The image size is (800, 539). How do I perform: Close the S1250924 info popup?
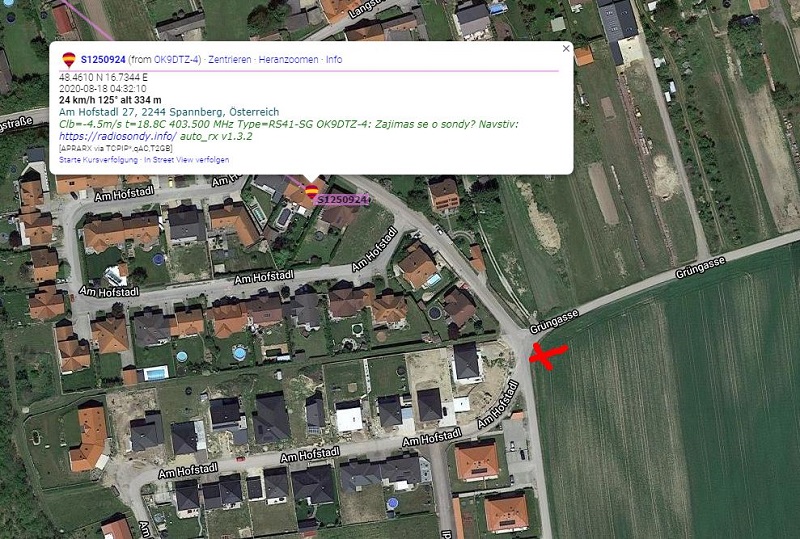(x=566, y=49)
